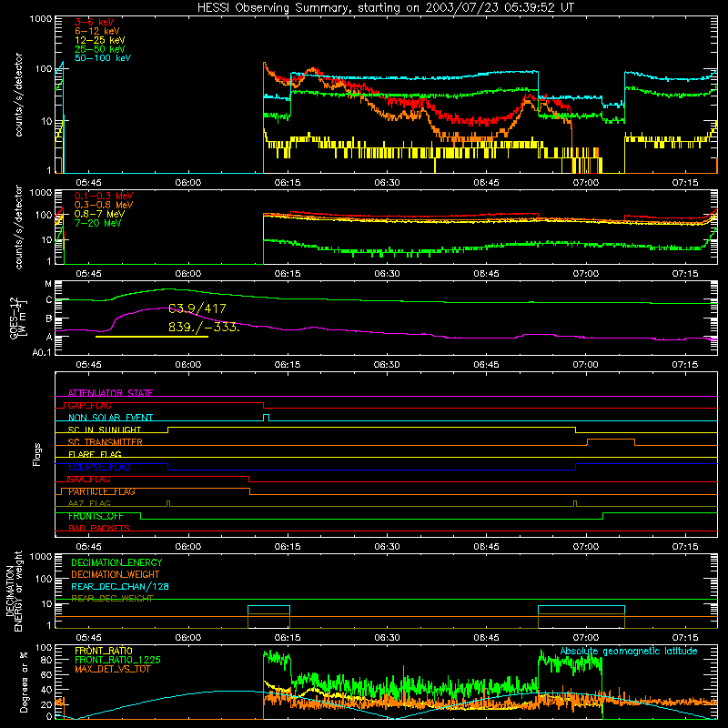Image resolution: width=728 pixels, height=728 pixels.
Task: Click the M tick label on GOES axis
Action: [48, 284]
